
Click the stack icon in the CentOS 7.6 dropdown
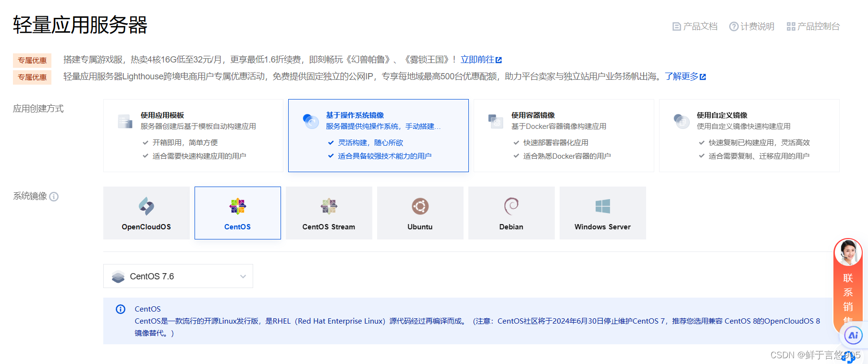click(x=118, y=276)
